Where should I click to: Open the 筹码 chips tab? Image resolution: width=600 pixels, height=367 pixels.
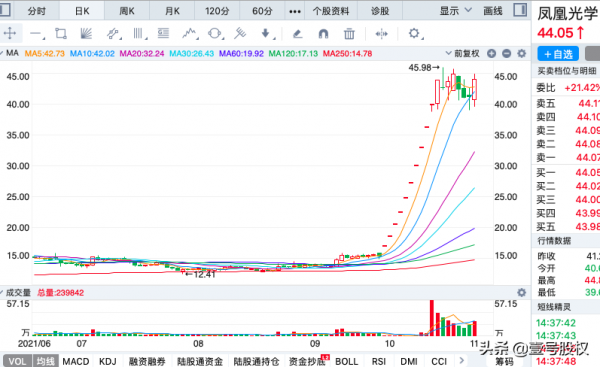[x=504, y=361]
